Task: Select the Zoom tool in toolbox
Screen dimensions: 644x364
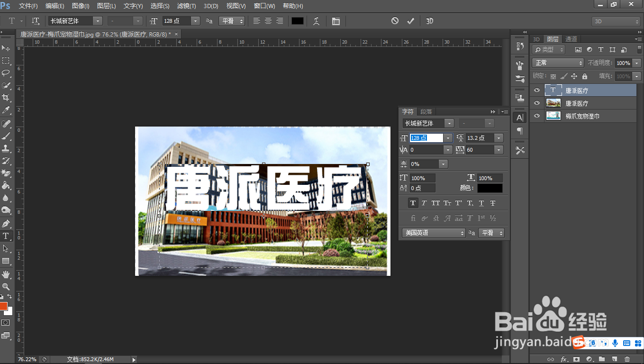Action: click(x=6, y=287)
